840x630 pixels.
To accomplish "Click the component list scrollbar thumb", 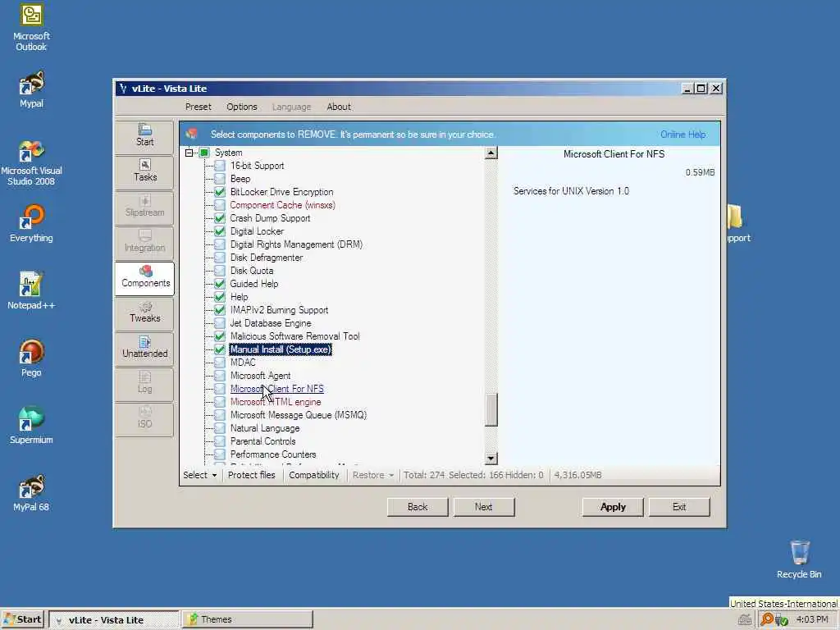I will pyautogui.click(x=491, y=410).
